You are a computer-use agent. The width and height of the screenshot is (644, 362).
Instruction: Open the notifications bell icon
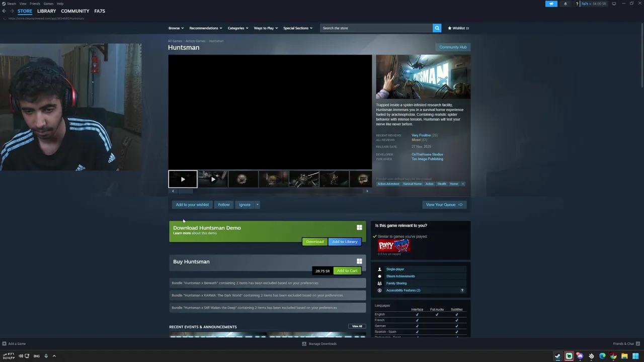click(x=565, y=4)
